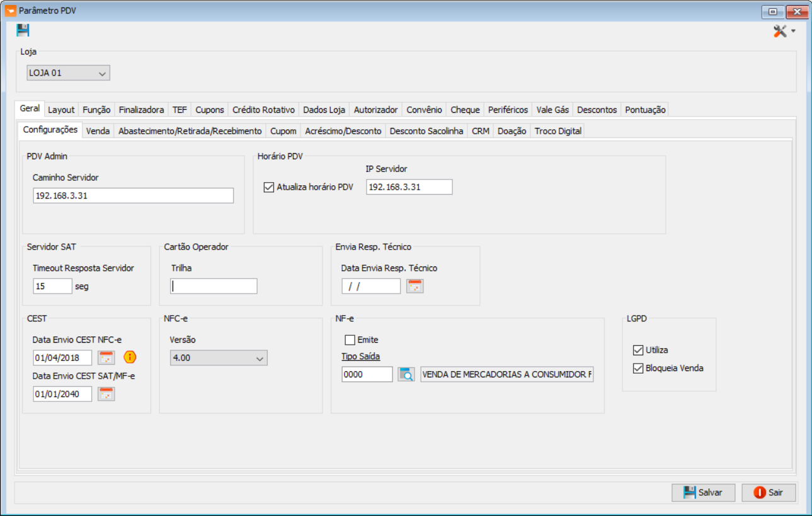This screenshot has height=516, width=812.
Task: Open calendar for Data Envio CEST SAT/MF-e
Action: click(106, 394)
